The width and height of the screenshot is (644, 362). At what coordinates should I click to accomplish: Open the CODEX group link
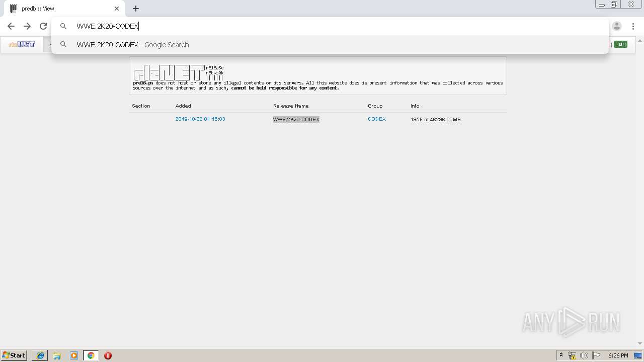(377, 119)
